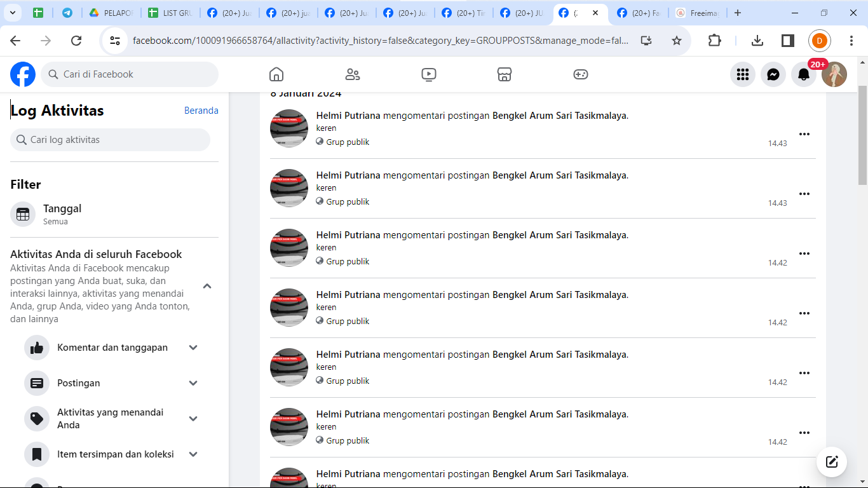Switch to the PELAPOR Google Drive tab
868x488 pixels.
click(x=111, y=13)
